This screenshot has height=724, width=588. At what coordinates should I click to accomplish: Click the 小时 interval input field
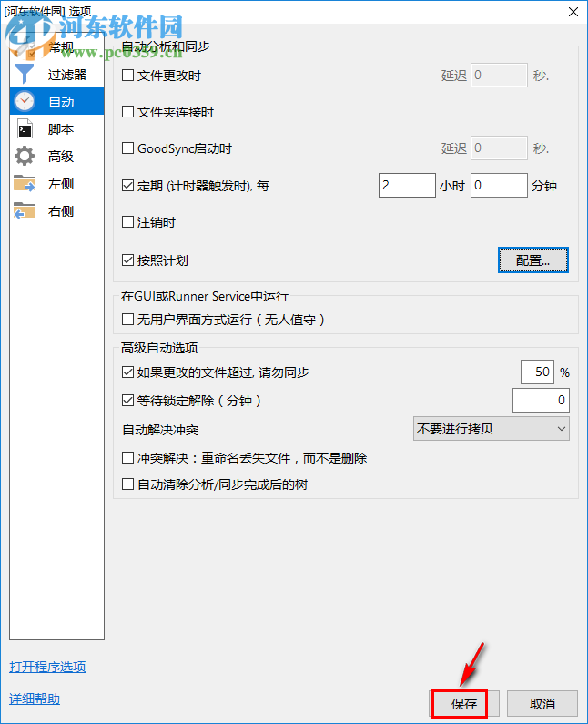pos(407,186)
